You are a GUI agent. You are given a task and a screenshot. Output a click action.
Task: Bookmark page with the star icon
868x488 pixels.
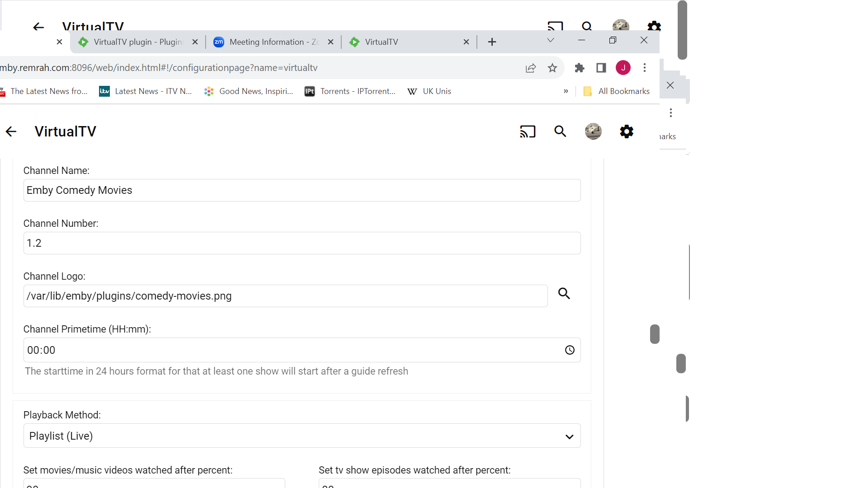pos(552,68)
